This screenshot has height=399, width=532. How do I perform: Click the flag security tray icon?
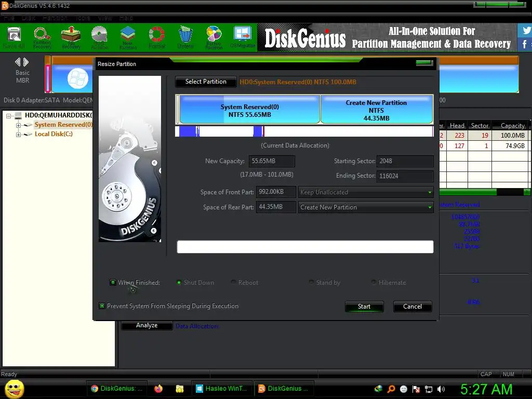tap(416, 389)
